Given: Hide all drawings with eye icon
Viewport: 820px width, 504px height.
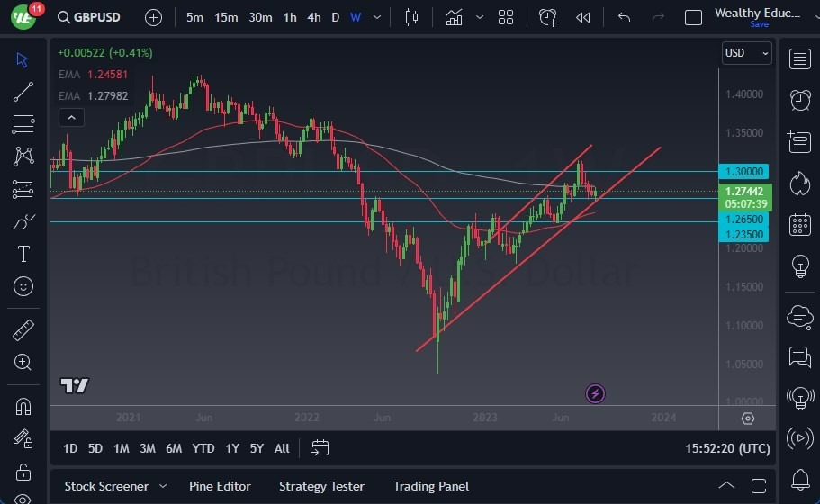Looking at the screenshot, I should point(23,499).
